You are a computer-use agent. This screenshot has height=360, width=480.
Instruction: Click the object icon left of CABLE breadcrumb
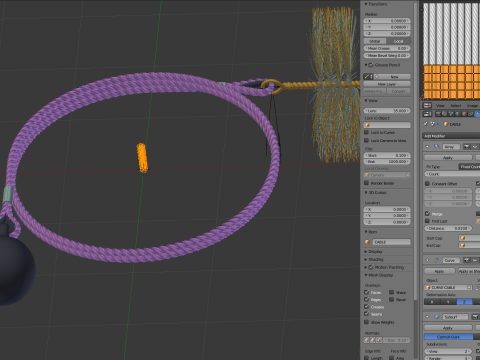click(x=446, y=124)
